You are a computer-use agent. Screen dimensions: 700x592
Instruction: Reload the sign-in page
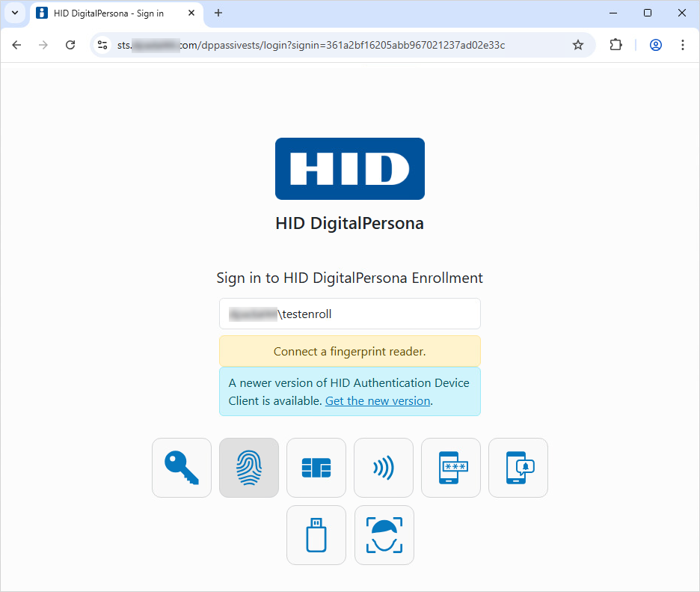tap(70, 45)
